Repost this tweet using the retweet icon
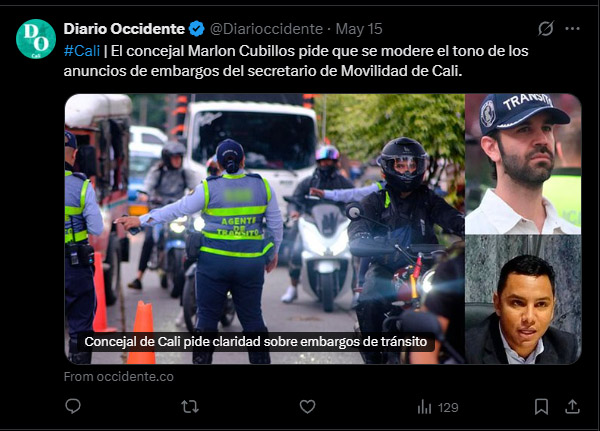This screenshot has width=600, height=431. (190, 407)
